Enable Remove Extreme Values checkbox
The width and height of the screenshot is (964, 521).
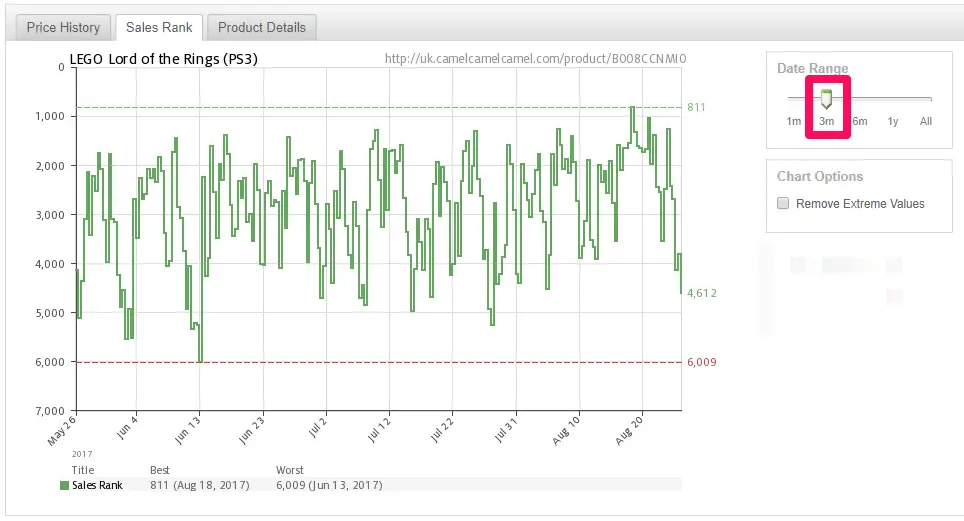pyautogui.click(x=783, y=204)
